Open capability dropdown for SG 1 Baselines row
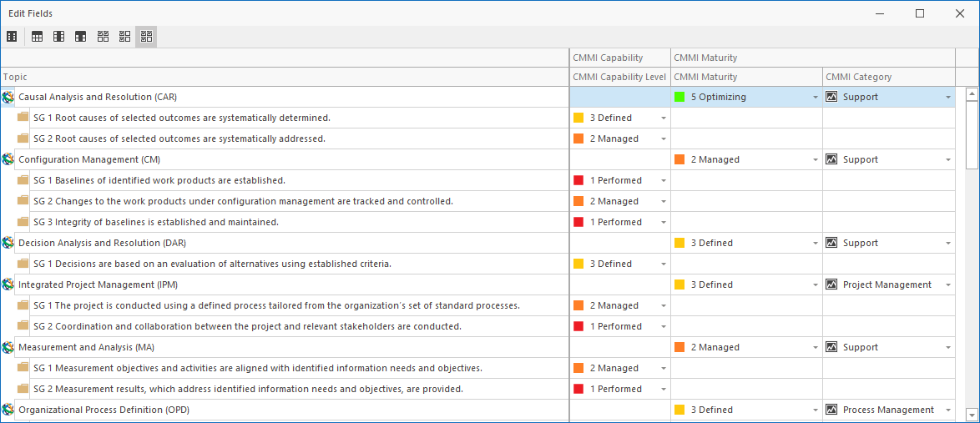Viewport: 980px width, 423px height. pyautogui.click(x=664, y=180)
